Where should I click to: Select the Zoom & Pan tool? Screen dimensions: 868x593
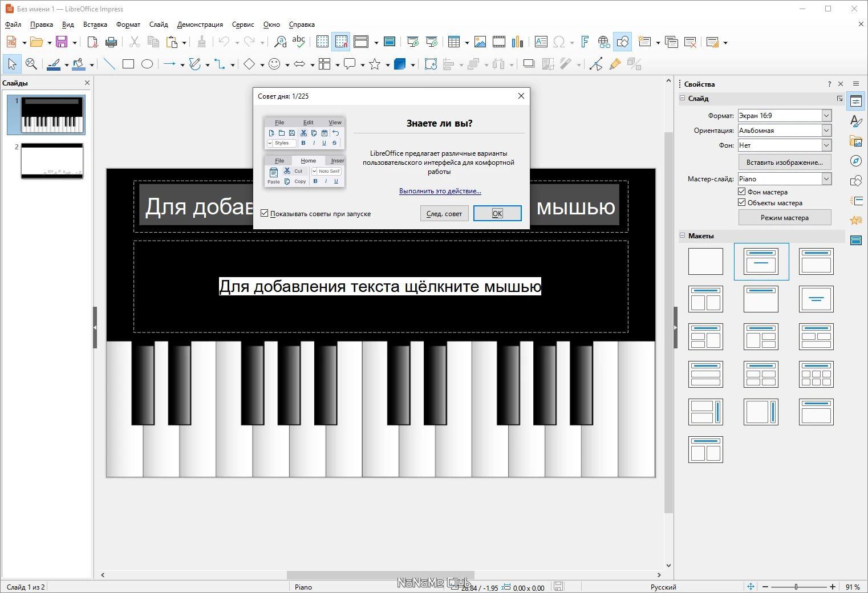[x=31, y=64]
